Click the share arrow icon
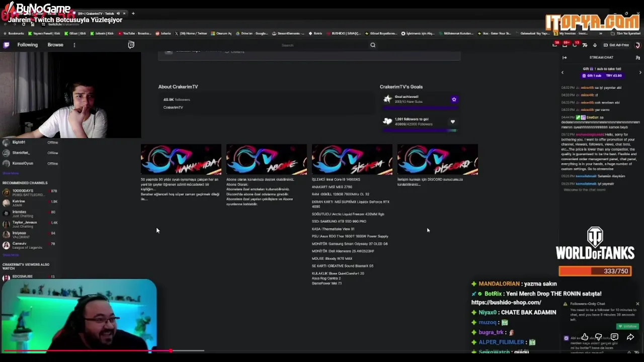This screenshot has height=362, width=644. [x=630, y=337]
